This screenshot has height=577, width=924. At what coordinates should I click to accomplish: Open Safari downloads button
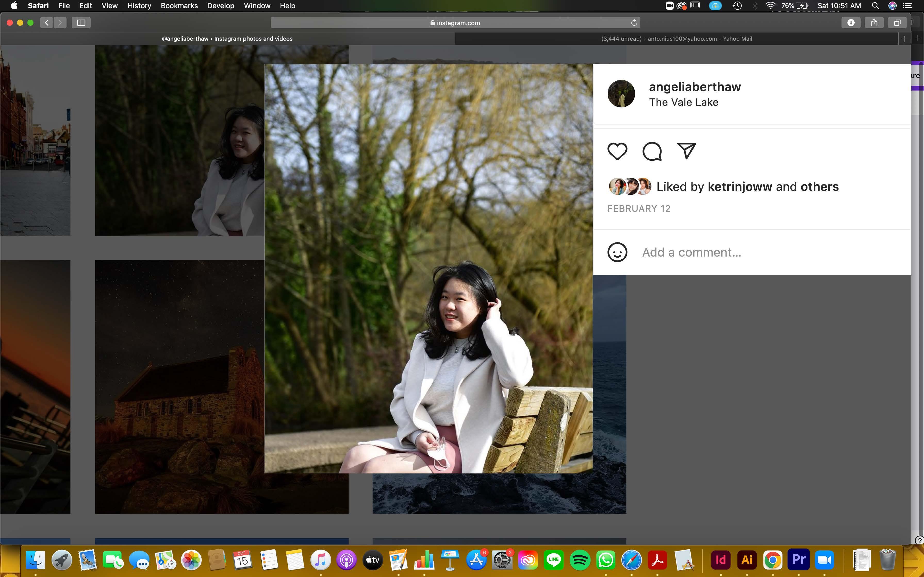[x=851, y=23]
